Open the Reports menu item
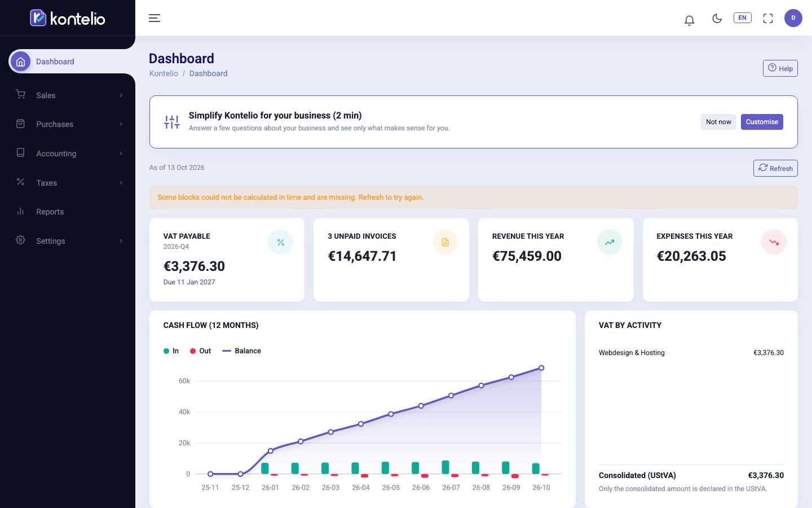812x508 pixels. pyautogui.click(x=68, y=212)
